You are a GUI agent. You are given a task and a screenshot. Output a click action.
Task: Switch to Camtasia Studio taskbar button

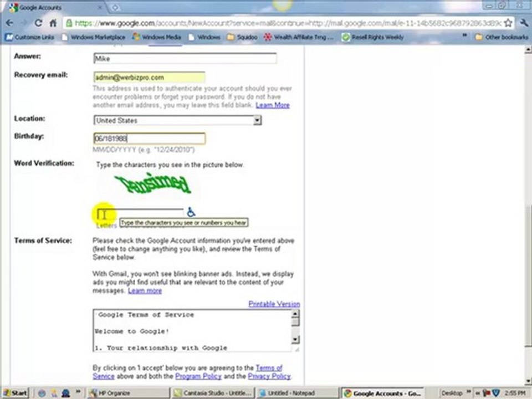(213, 393)
